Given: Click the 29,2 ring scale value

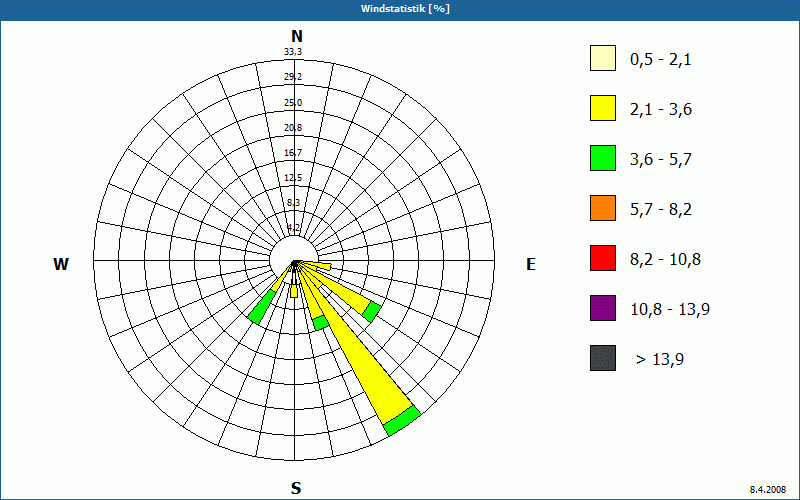Looking at the screenshot, I should click(x=293, y=77).
